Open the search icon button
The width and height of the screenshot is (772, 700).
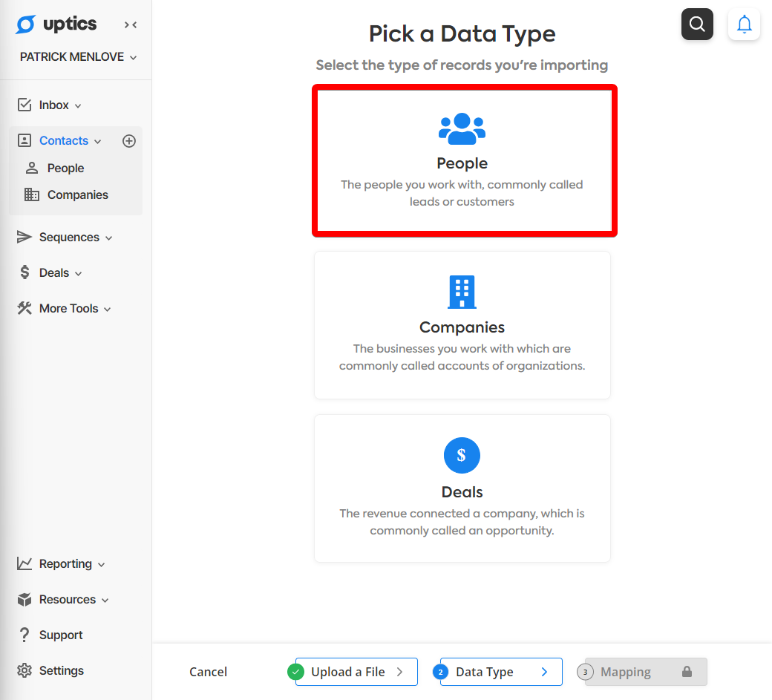point(697,24)
